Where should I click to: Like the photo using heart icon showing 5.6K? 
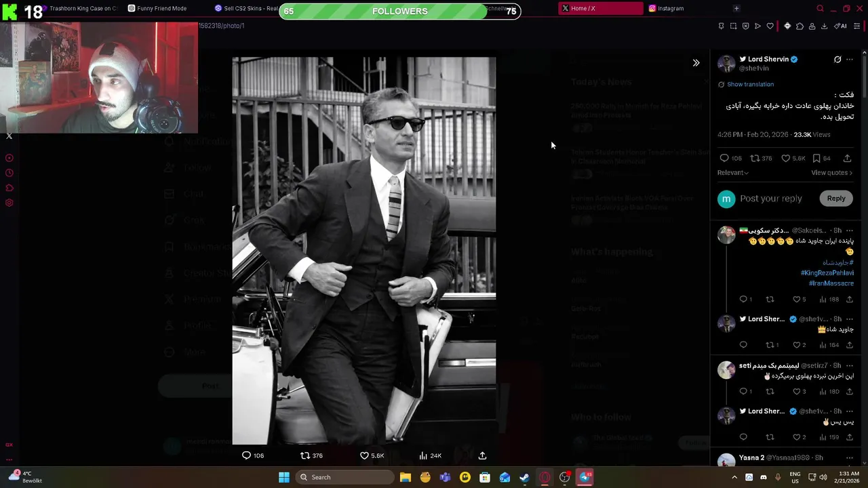point(364,455)
